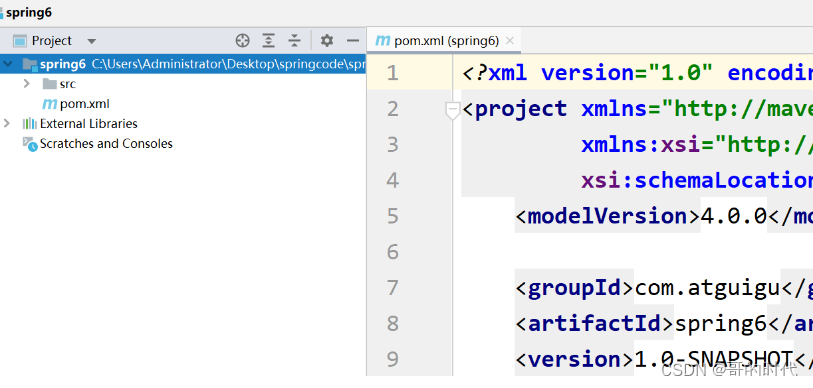This screenshot has height=388, width=813.
Task: Click the locate/select opened file icon
Action: (242, 40)
